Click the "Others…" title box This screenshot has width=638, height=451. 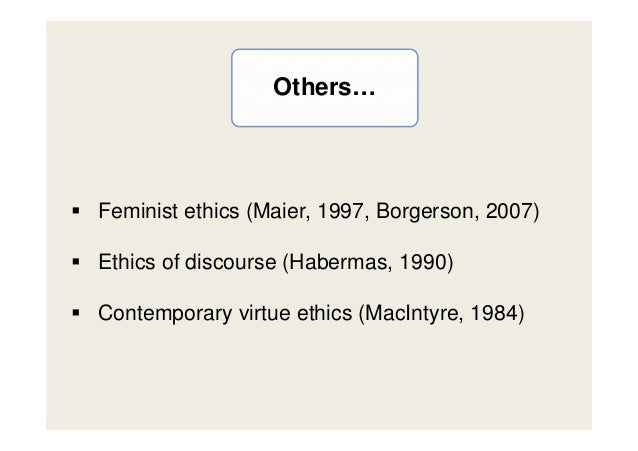point(325,90)
